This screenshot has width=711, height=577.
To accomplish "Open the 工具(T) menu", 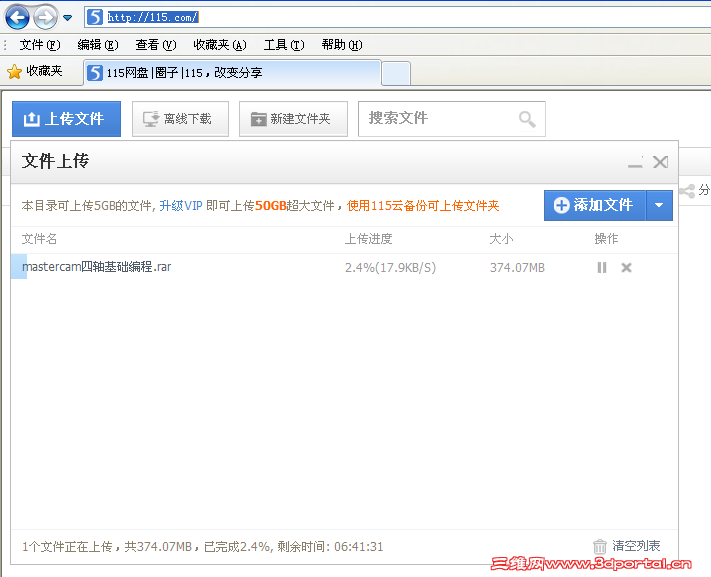I will 284,45.
